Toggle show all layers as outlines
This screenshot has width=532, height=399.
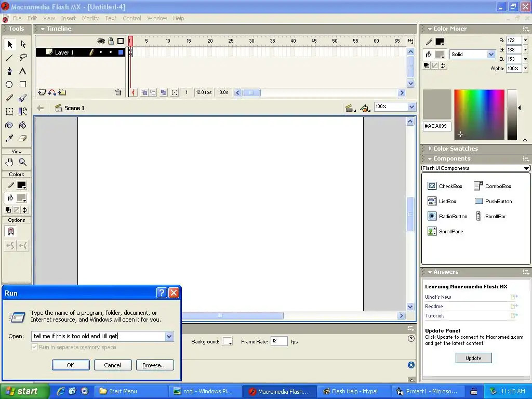pyautogui.click(x=121, y=41)
